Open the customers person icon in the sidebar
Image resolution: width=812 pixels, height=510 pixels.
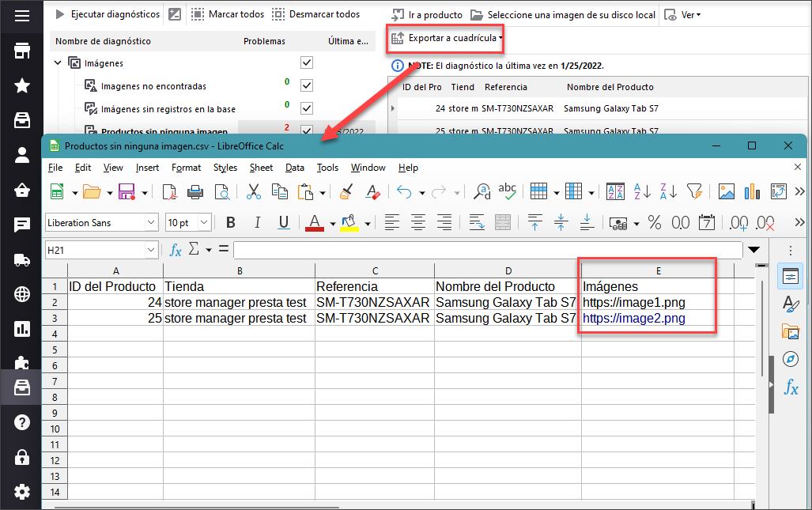[22, 155]
